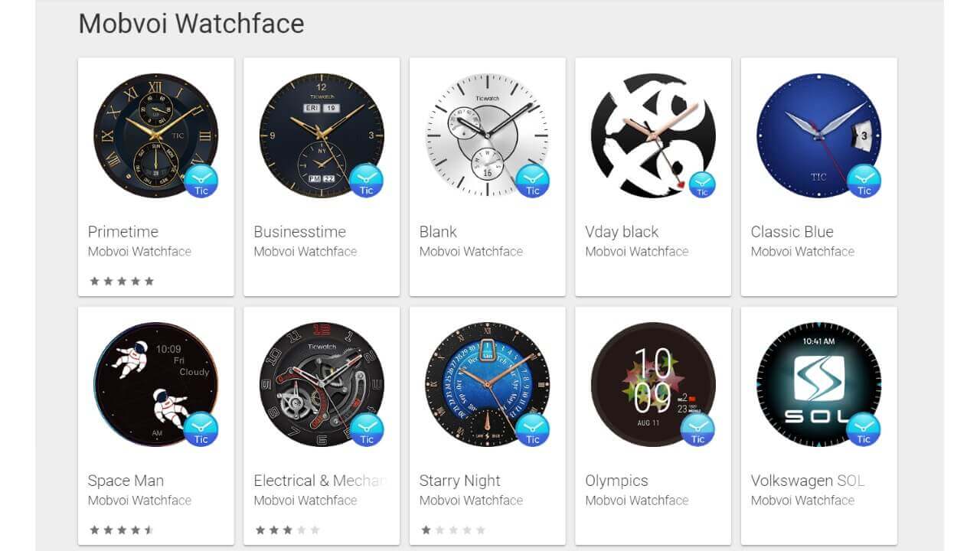Click the Tic badge on Starry Night
This screenshot has width=980, height=551.
click(533, 430)
